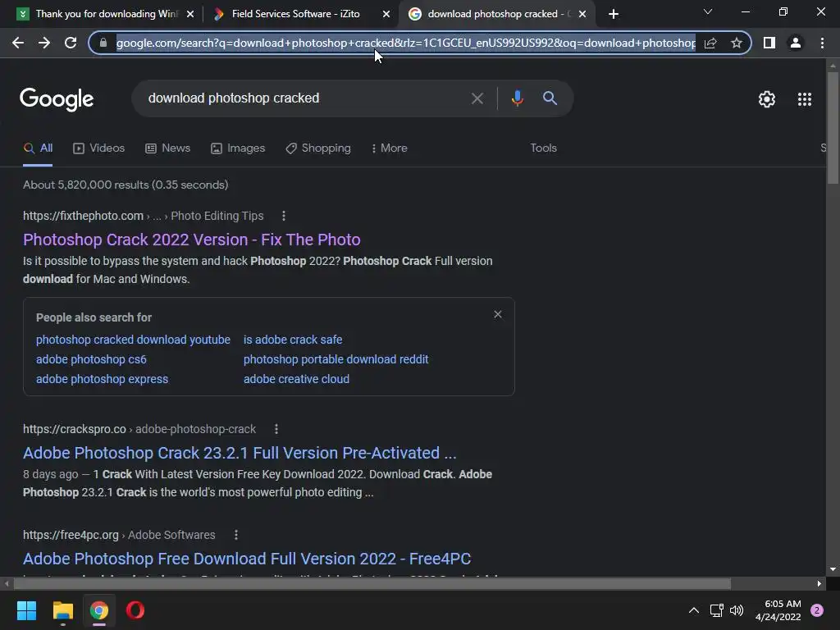Click the vertical scrollbar thumb
The image size is (840, 630).
[x=832, y=129]
